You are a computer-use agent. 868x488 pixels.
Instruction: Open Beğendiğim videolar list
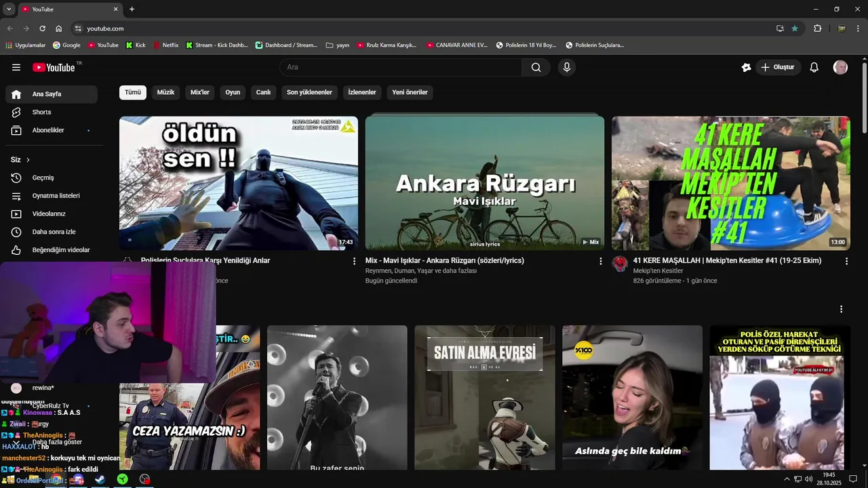(52, 250)
